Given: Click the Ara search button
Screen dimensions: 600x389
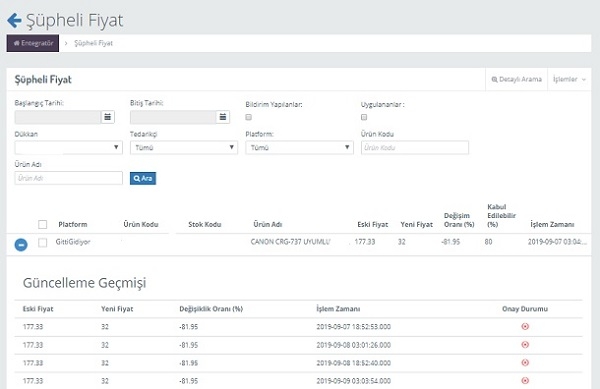Looking at the screenshot, I should (x=143, y=178).
